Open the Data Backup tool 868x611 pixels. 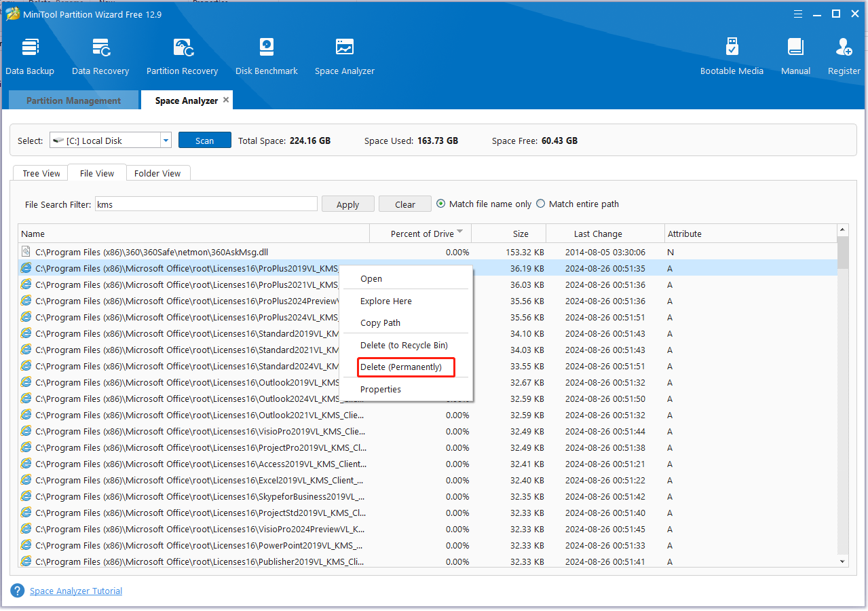point(30,56)
